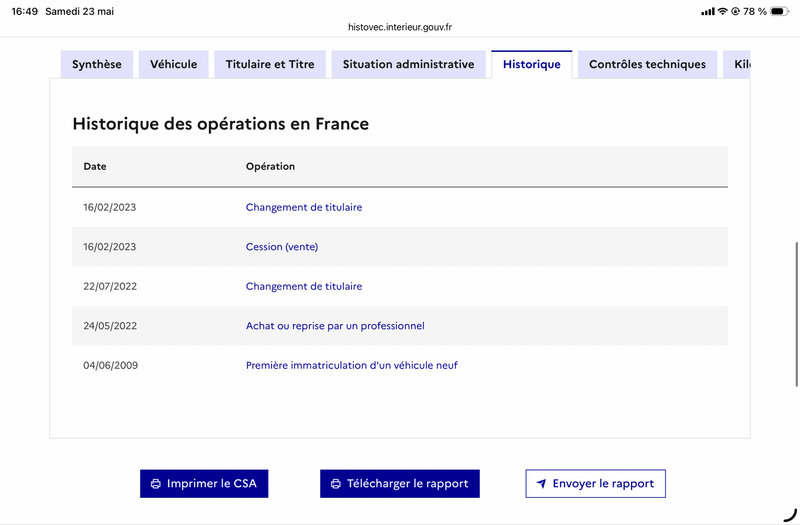Open the Titulaire et Titre tab
The width and height of the screenshot is (800, 525).
pyautogui.click(x=270, y=64)
